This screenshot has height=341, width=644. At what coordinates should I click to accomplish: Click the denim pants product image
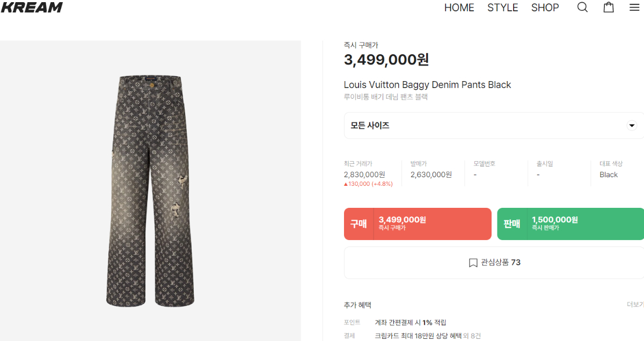click(150, 191)
